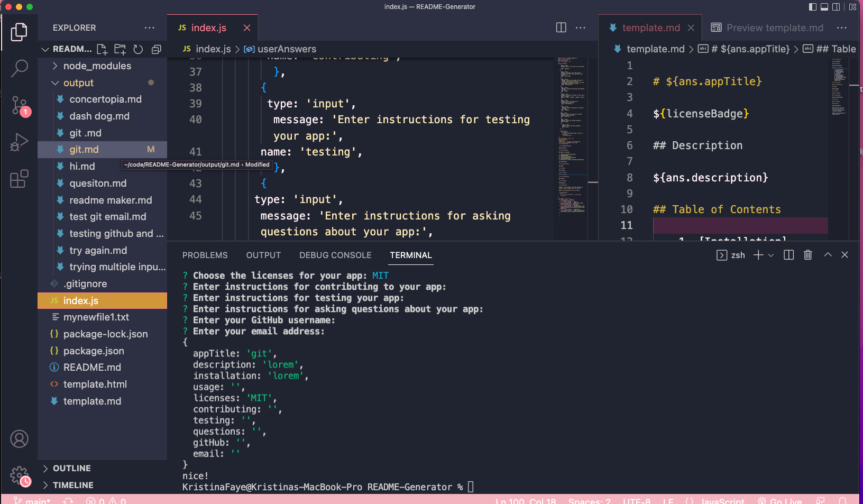This screenshot has height=504, width=863.
Task: Open the Extensions view
Action: coord(19,179)
